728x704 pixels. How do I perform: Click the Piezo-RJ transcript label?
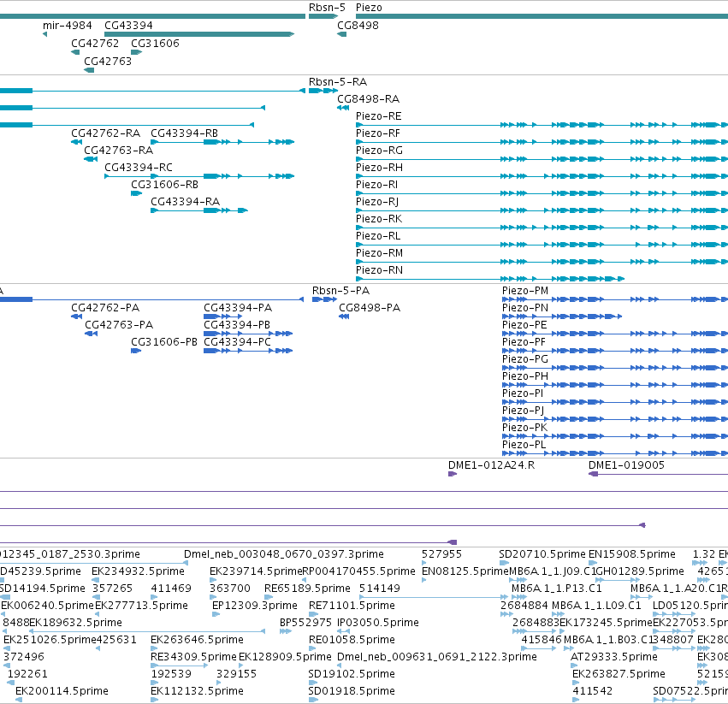377,202
